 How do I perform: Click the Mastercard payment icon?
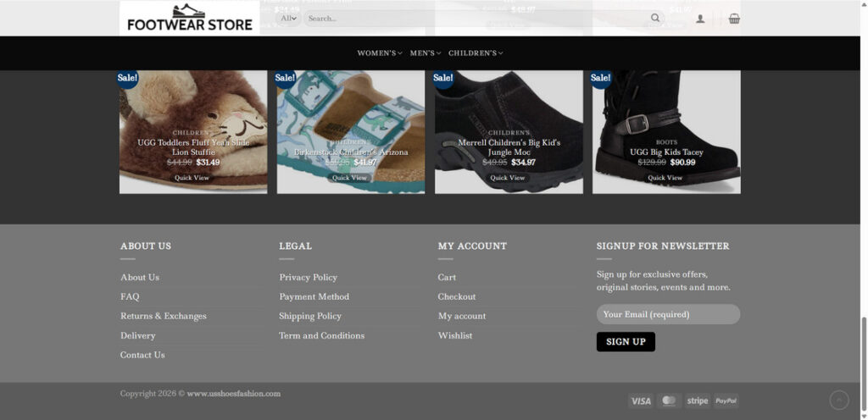670,401
